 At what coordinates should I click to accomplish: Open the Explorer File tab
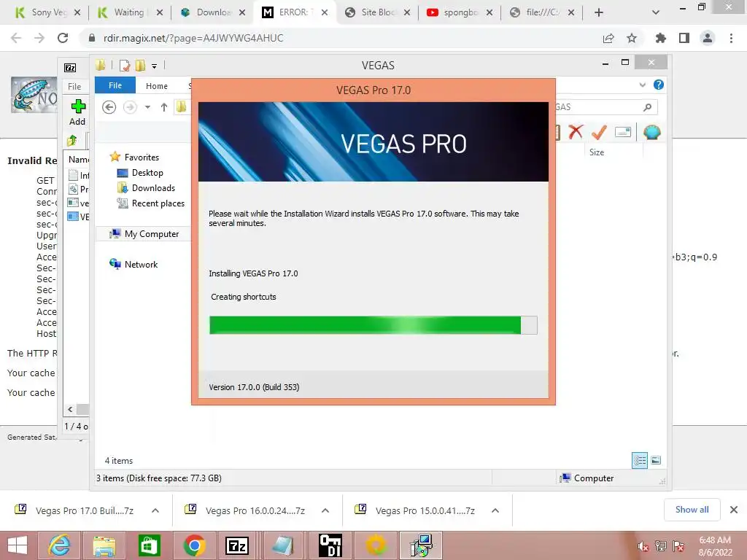point(115,85)
